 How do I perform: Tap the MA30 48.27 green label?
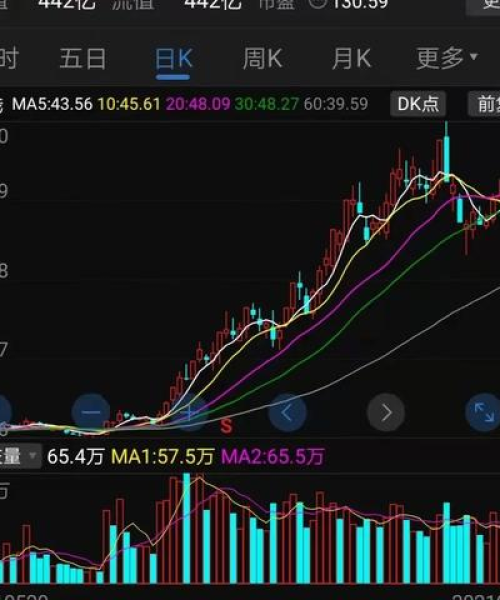tap(267, 104)
